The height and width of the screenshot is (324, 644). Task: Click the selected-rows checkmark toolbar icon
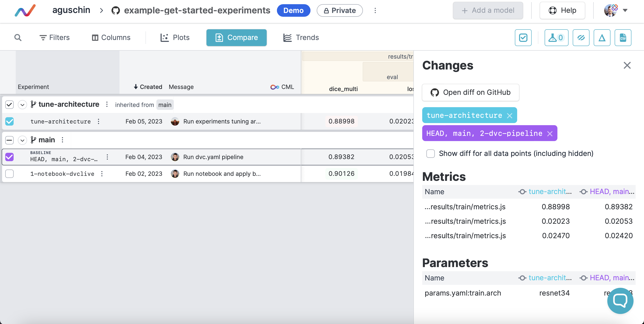click(523, 37)
